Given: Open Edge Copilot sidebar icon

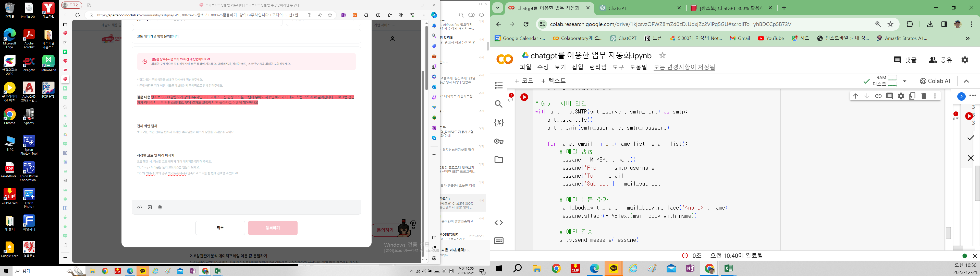Looking at the screenshot, I should coord(434,15).
